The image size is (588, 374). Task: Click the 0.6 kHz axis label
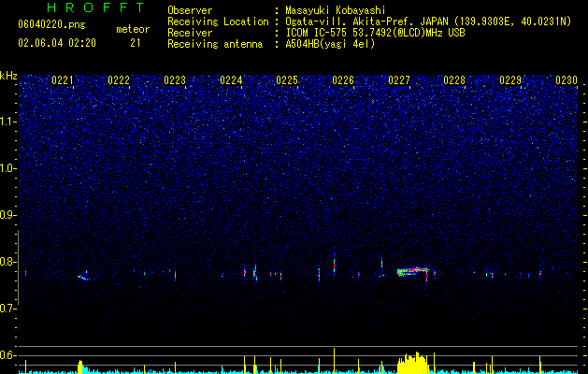click(8, 355)
